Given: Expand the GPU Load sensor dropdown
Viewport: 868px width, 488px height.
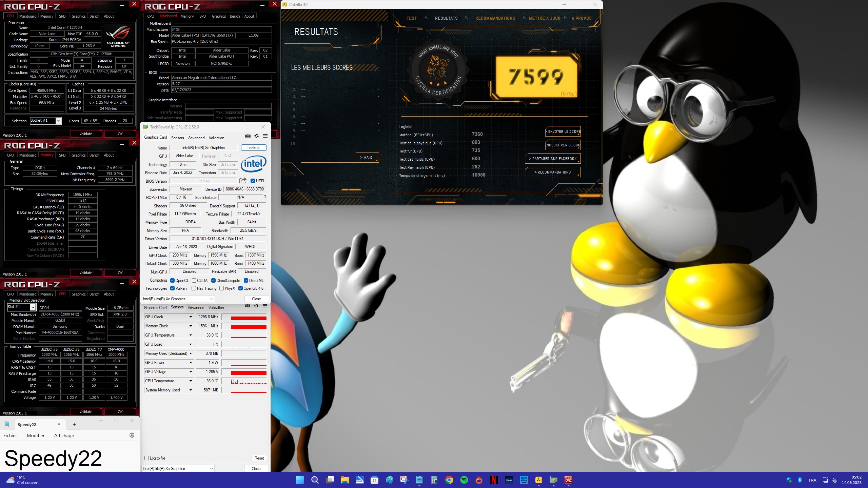Looking at the screenshot, I should [191, 344].
